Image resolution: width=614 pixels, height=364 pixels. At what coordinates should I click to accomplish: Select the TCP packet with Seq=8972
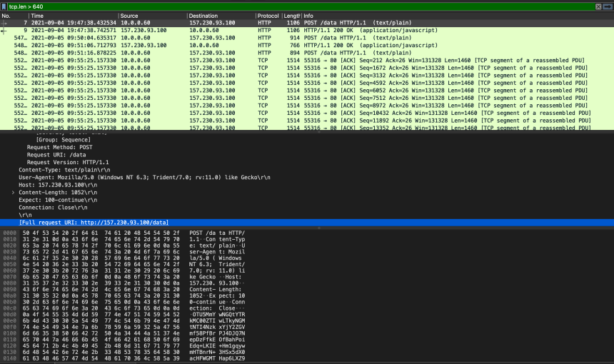tap(307, 106)
